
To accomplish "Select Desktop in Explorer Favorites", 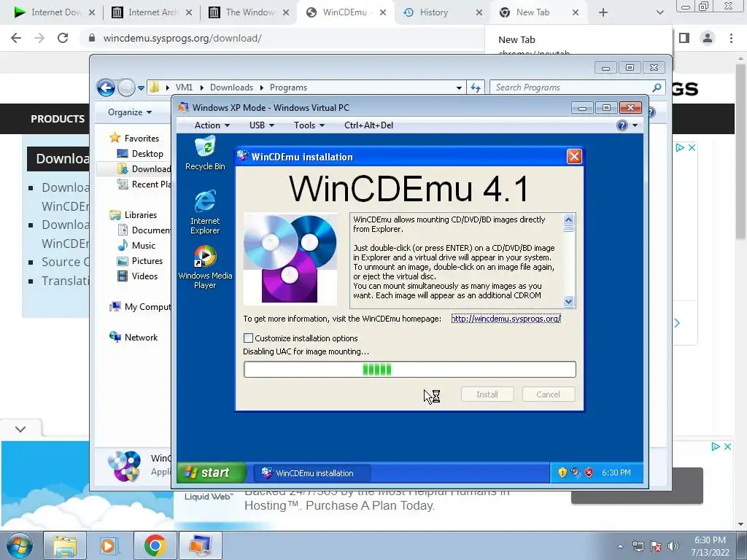I will [x=147, y=153].
